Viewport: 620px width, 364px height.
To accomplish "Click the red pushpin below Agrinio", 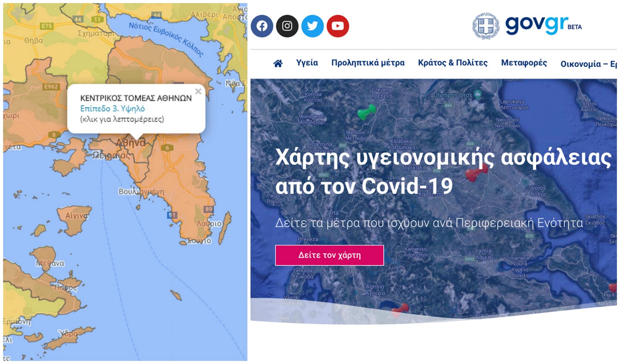I will click(x=398, y=310).
